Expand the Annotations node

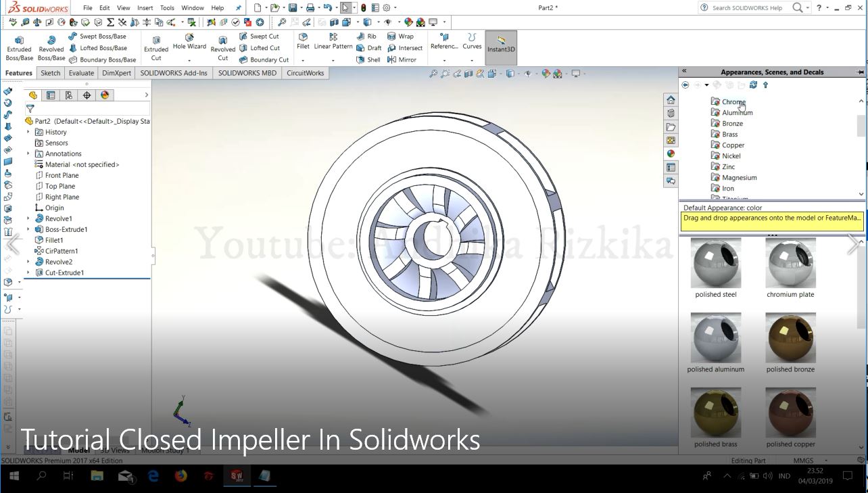[28, 154]
